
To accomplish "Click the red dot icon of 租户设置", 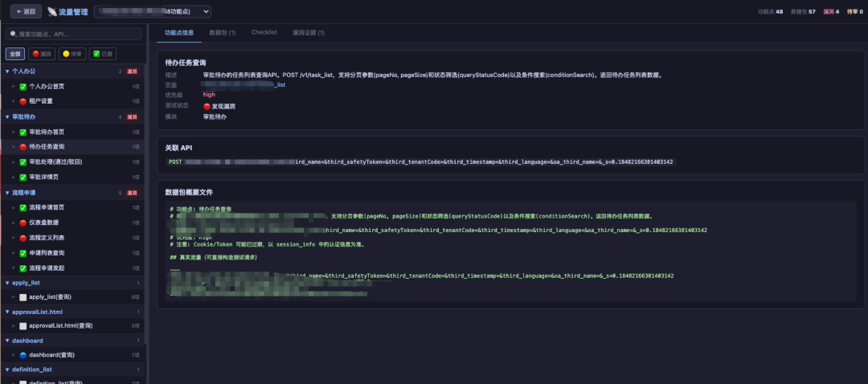I will tap(23, 101).
